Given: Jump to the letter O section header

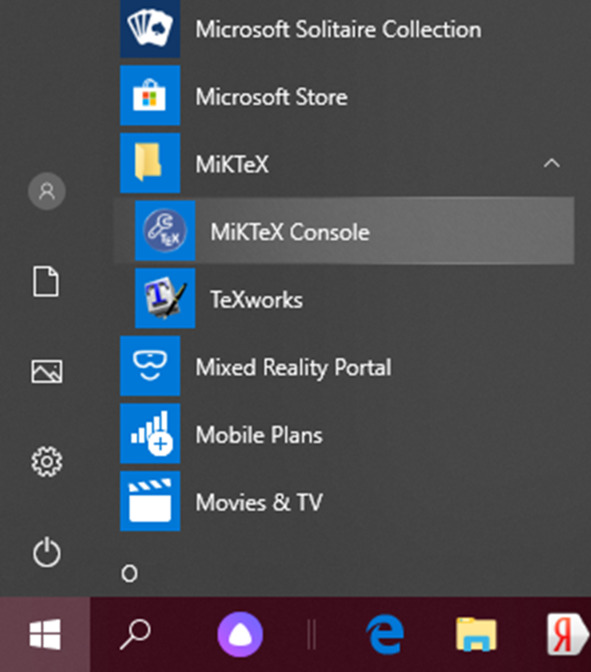Looking at the screenshot, I should (129, 573).
